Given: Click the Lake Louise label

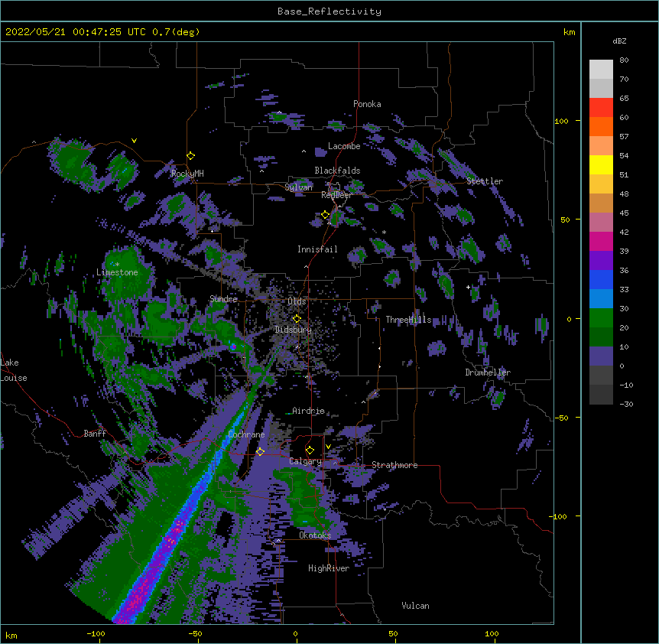Looking at the screenshot, I should point(14,370).
